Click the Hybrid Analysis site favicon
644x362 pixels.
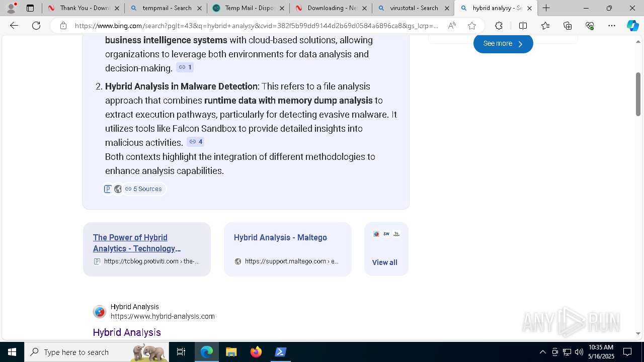[100, 312]
